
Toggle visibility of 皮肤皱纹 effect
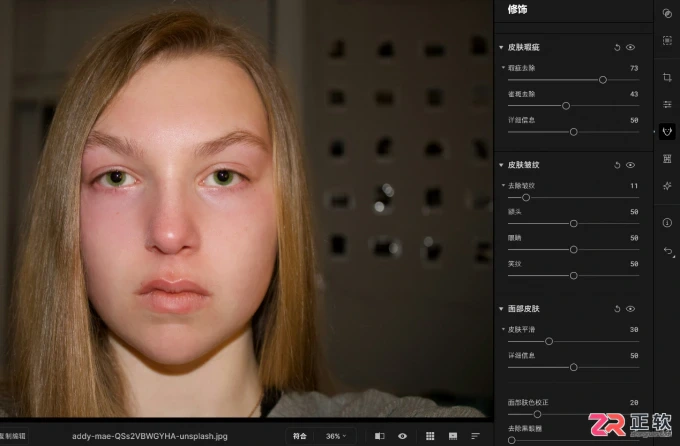631,165
